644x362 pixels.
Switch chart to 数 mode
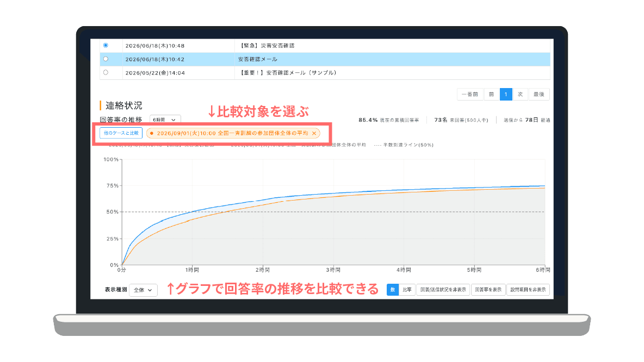(x=393, y=290)
